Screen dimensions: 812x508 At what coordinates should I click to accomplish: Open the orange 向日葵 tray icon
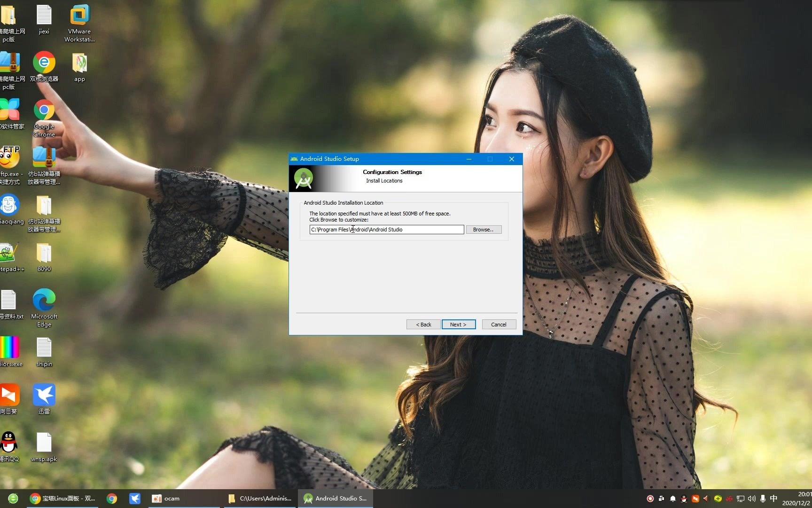tap(695, 499)
